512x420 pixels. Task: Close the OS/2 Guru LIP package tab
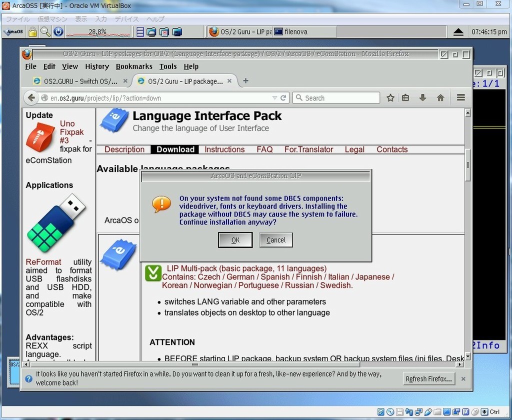click(229, 81)
